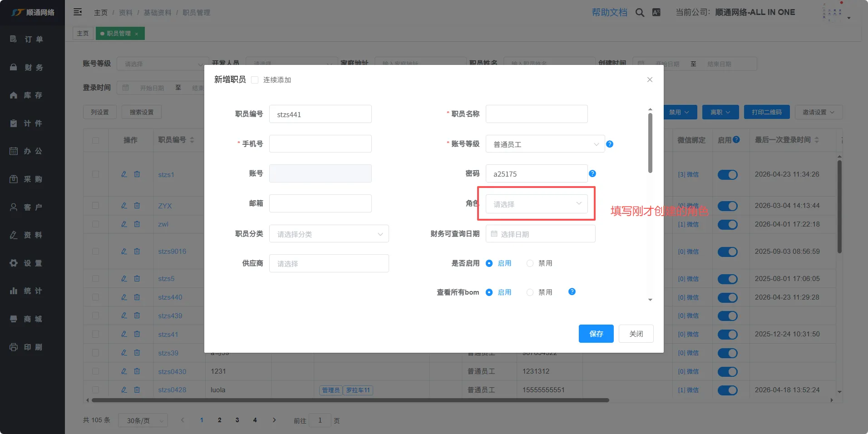The width and height of the screenshot is (868, 434).
Task: Click the search magnifier icon in header
Action: 640,13
